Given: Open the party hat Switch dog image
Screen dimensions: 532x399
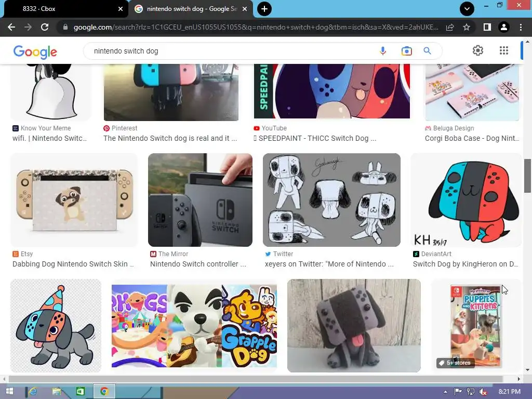Looking at the screenshot, I should coord(56,326).
